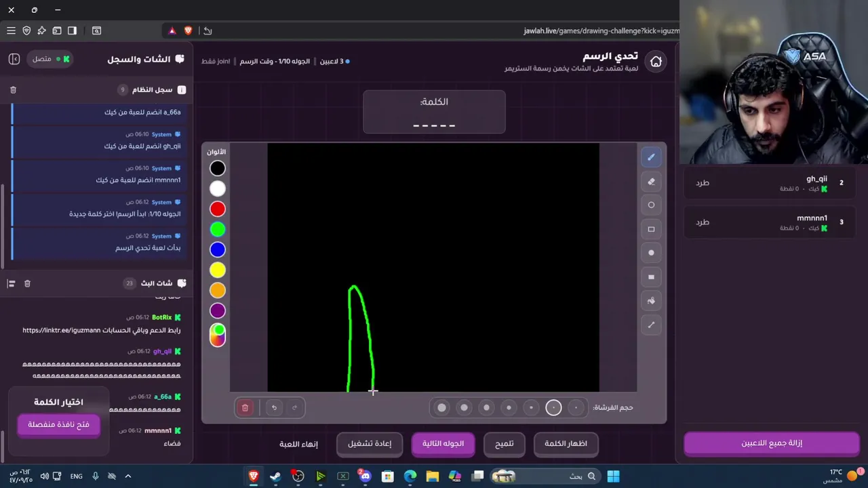Click the اظهار الكلمة button
Viewport: 868px width, 488px height.
pyautogui.click(x=566, y=444)
